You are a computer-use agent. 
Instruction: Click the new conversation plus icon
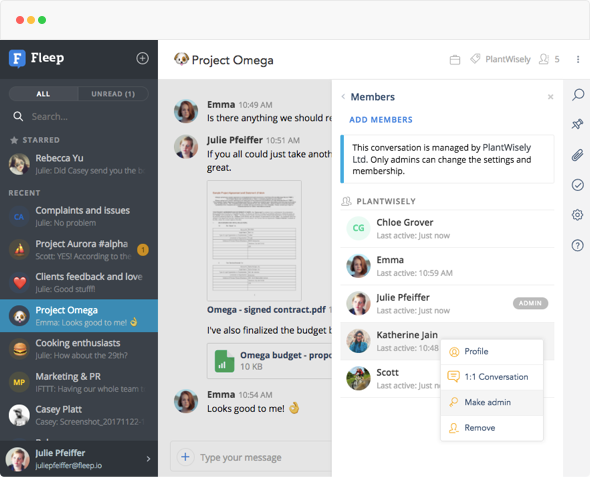(142, 58)
